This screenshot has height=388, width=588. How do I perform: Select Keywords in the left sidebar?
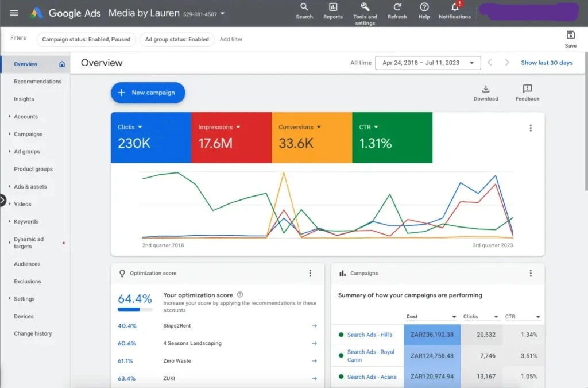coord(27,221)
